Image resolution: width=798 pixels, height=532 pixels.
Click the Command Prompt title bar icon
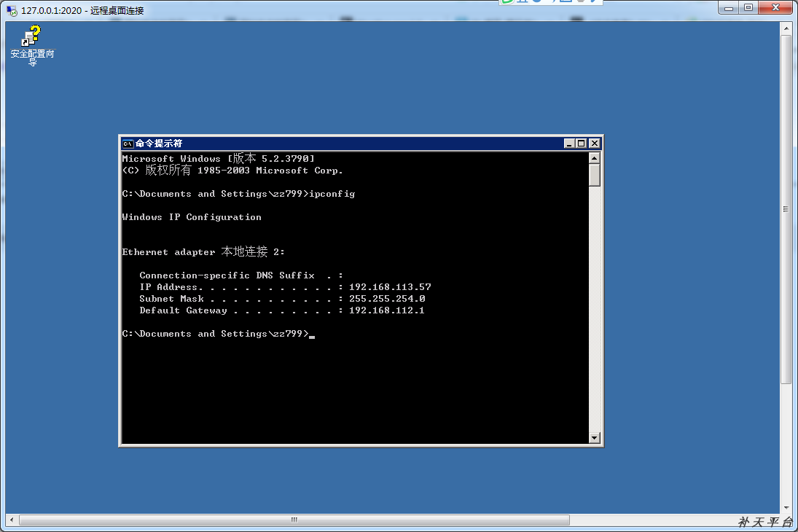pyautogui.click(x=128, y=144)
